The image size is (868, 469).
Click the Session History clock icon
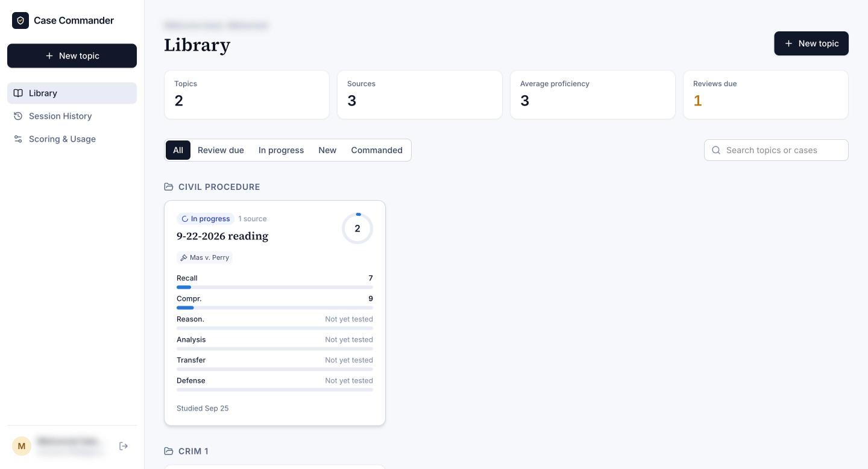click(x=18, y=116)
